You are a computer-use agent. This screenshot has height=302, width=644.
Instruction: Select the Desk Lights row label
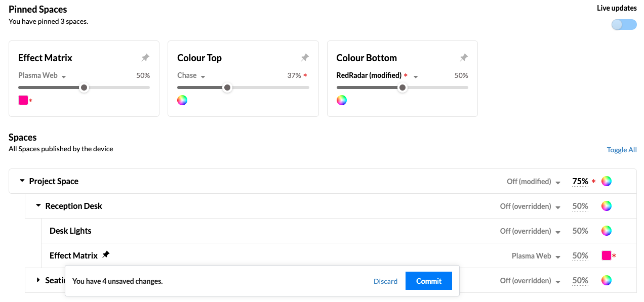point(70,231)
